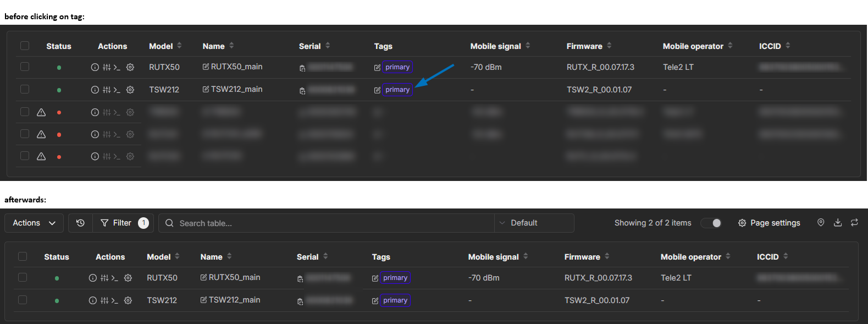Click the refresh arrows icon in toolbar
Viewport: 868px width, 324px height.
[x=854, y=223]
